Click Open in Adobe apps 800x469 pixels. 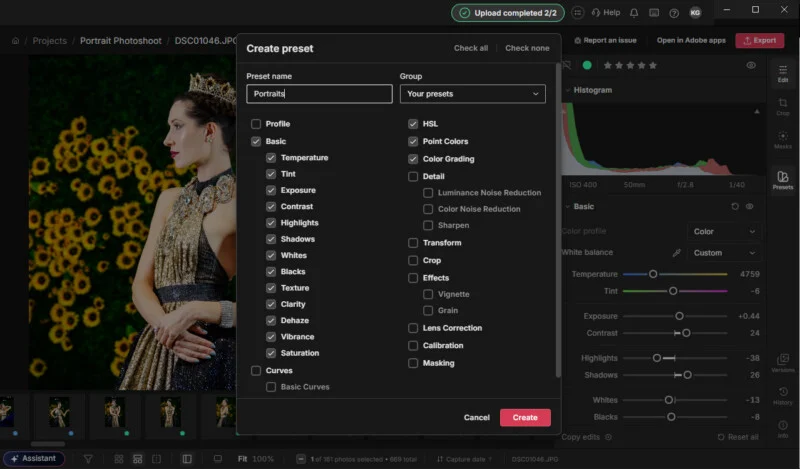691,40
